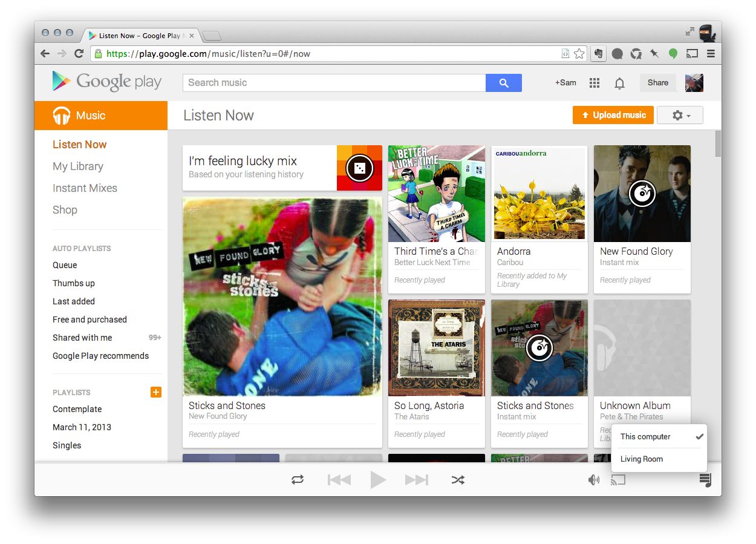
Task: Click the dice icon on lucky mix
Action: (359, 168)
